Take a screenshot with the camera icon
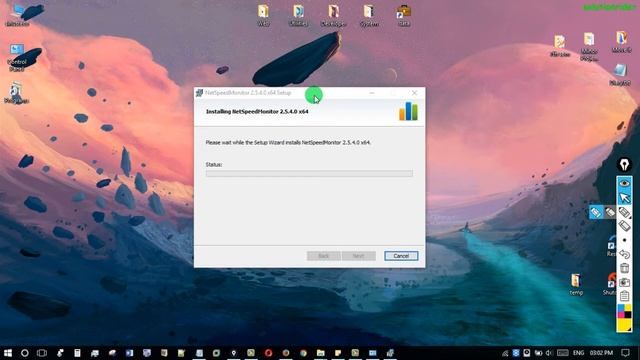Viewport: 640px width, 360px height. (x=624, y=282)
